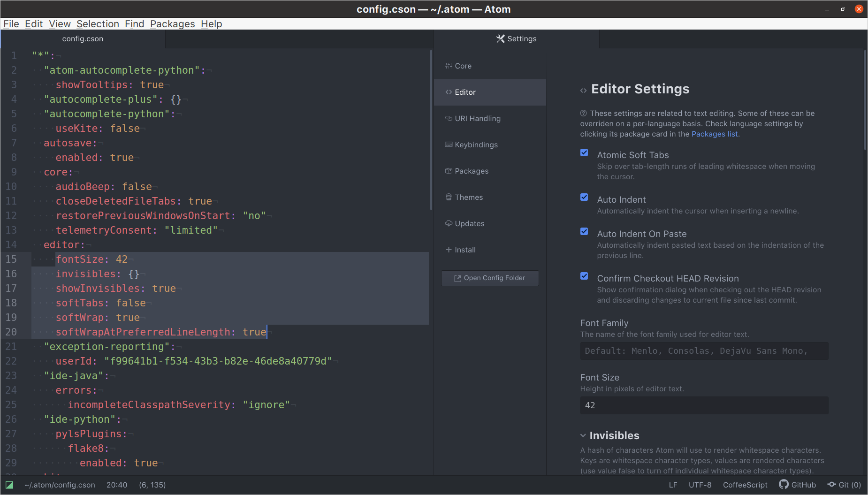This screenshot has width=868, height=495.
Task: Open the Packages menu in menu bar
Action: coord(172,24)
